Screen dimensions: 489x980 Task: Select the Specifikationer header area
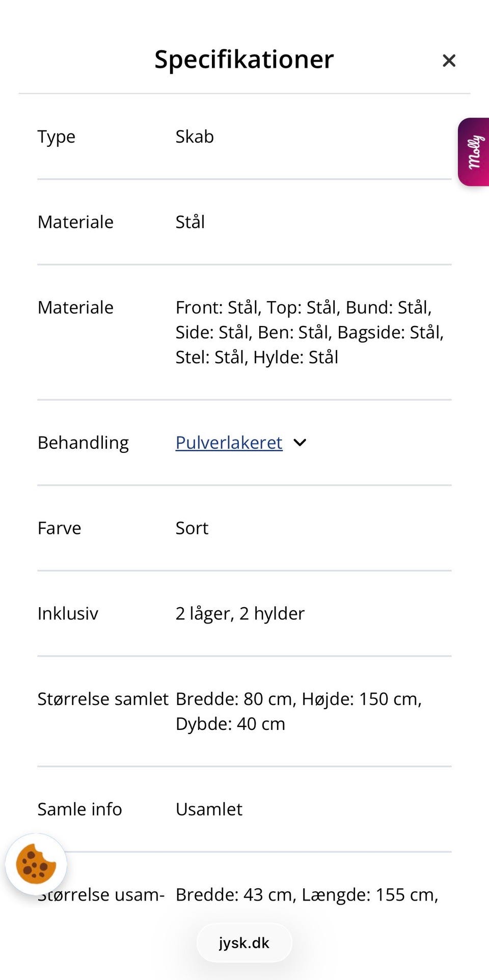[243, 59]
